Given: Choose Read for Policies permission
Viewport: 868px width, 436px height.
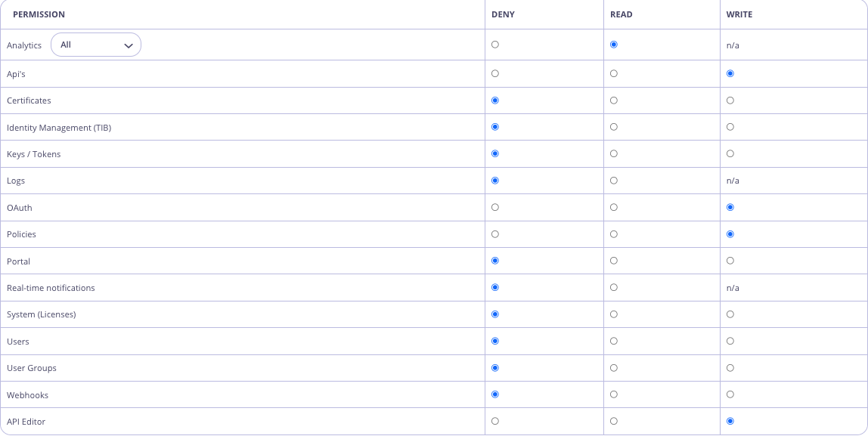Looking at the screenshot, I should point(613,234).
